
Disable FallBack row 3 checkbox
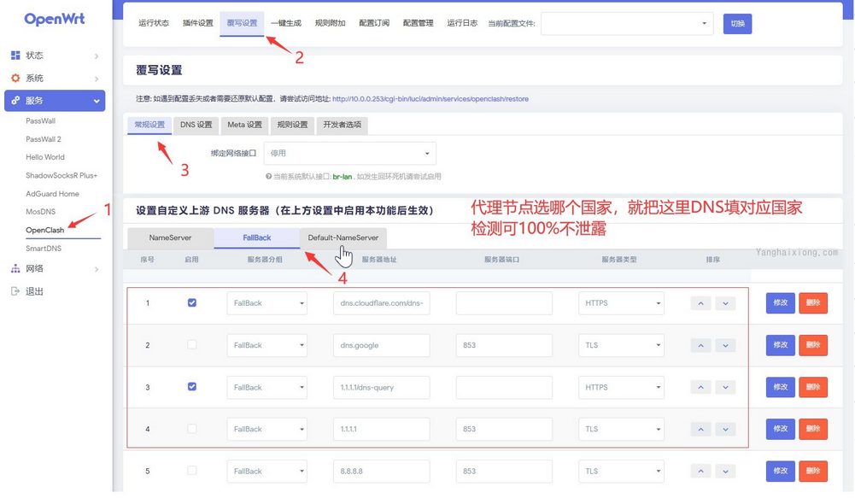tap(192, 387)
